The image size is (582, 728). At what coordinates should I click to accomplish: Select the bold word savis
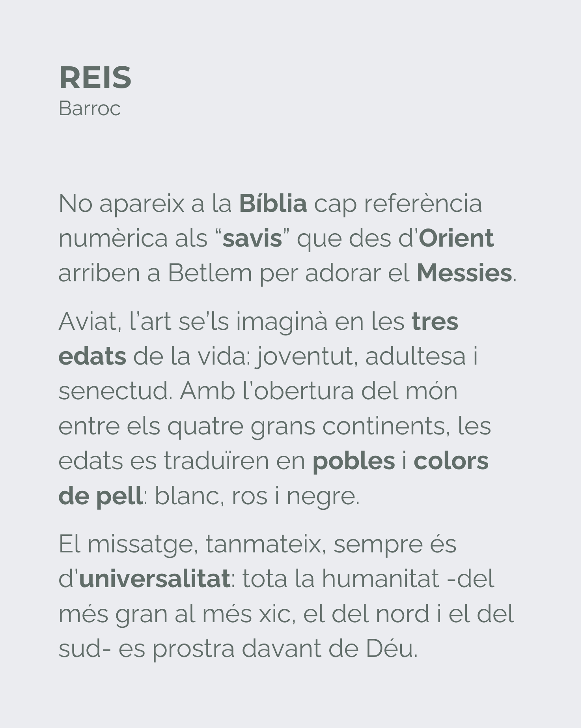[252, 238]
